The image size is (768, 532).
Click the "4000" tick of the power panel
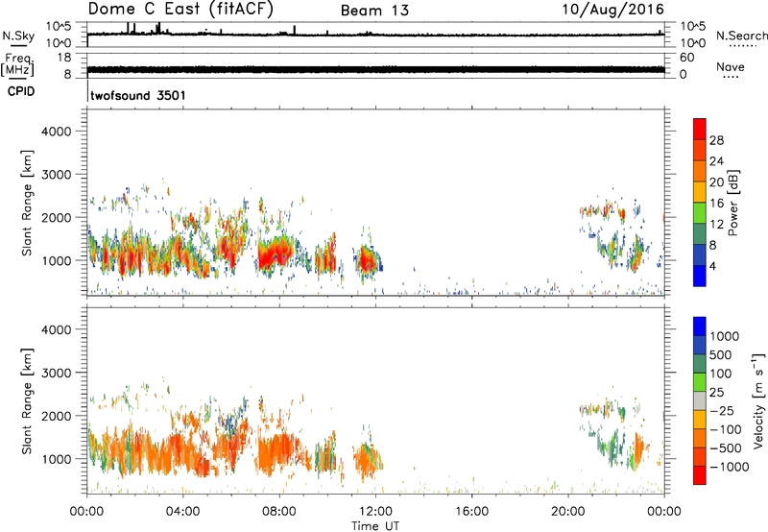[57, 132]
